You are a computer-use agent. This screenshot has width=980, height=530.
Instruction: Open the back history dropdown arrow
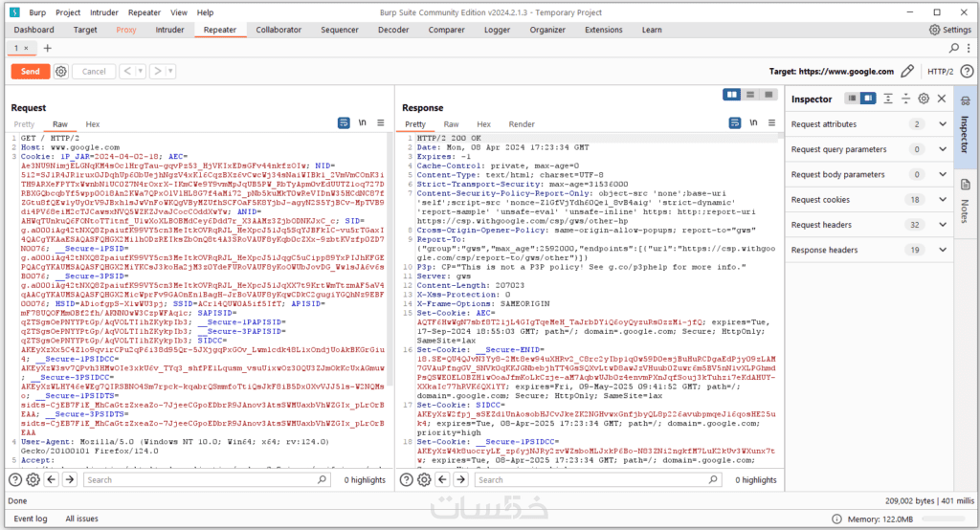[x=141, y=71]
